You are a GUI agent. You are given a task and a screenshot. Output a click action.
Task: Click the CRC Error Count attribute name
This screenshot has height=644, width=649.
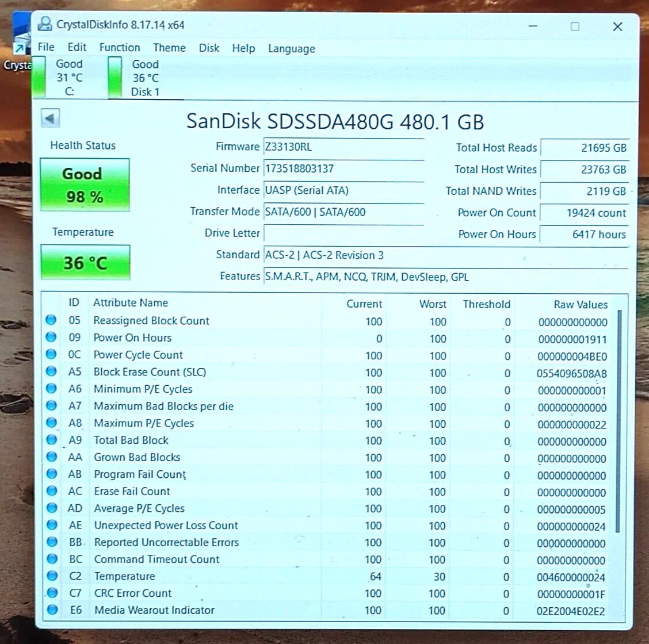[x=133, y=593]
